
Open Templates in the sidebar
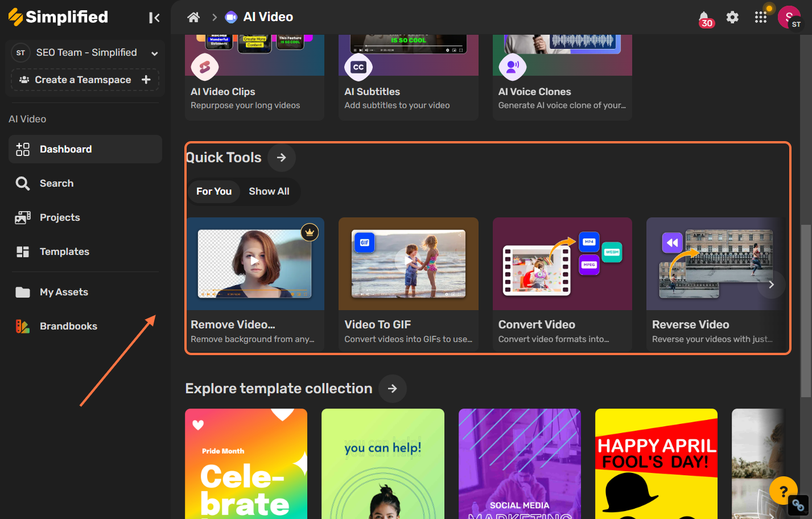pyautogui.click(x=85, y=252)
